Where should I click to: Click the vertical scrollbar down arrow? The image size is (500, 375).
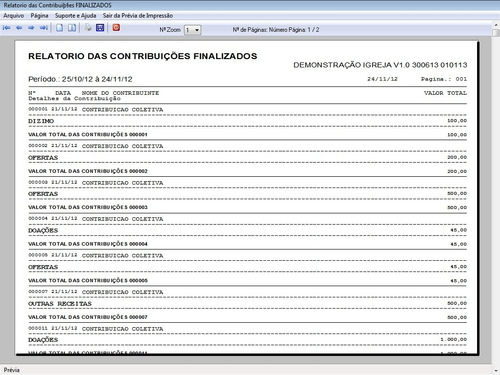[496, 370]
